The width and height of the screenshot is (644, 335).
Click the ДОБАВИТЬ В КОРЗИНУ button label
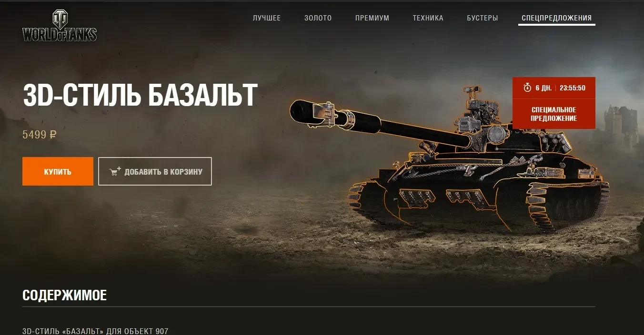point(163,172)
